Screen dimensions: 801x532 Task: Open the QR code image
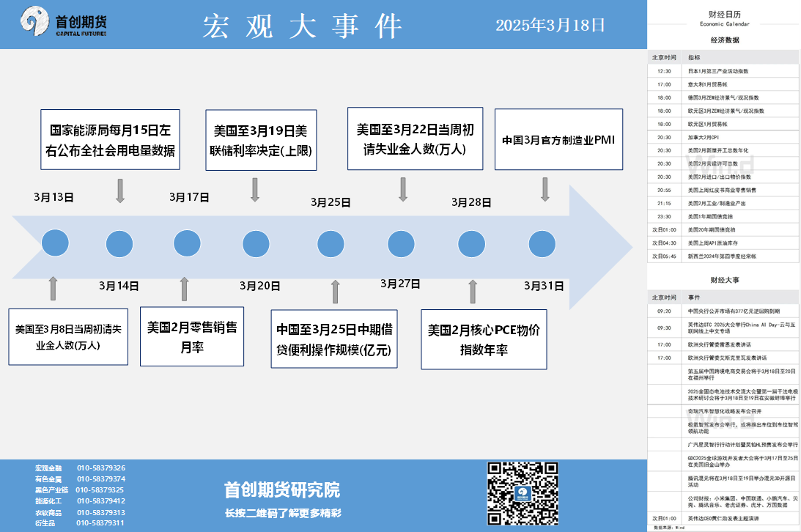(x=523, y=494)
